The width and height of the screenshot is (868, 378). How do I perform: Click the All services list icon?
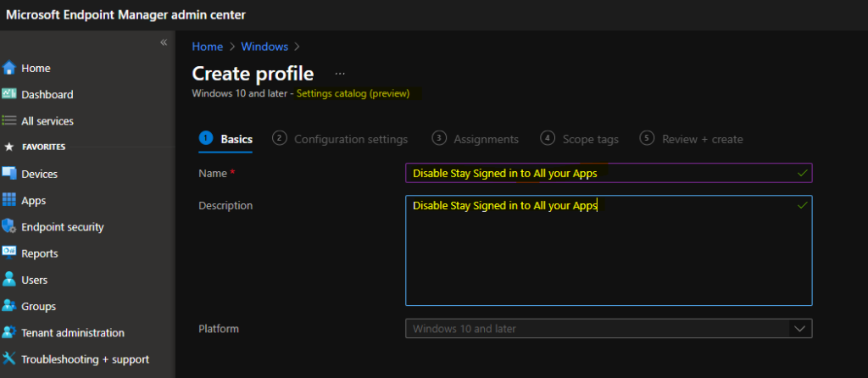point(8,120)
